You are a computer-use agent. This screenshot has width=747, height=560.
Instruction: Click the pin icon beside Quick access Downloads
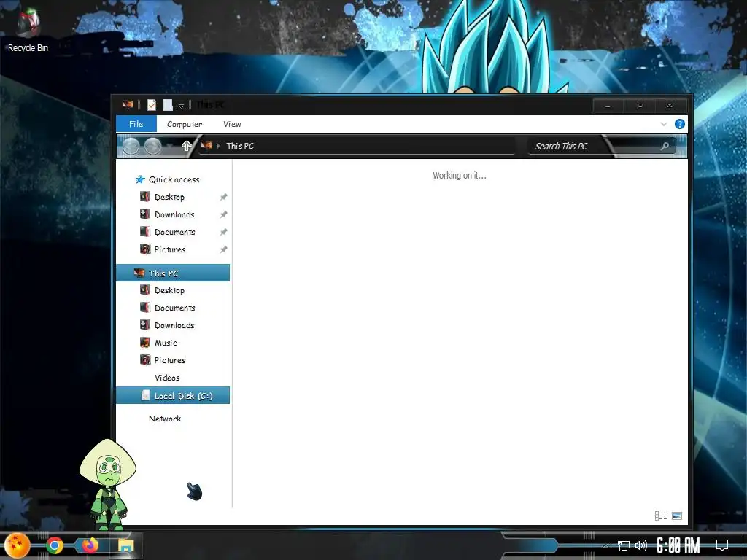coord(223,215)
